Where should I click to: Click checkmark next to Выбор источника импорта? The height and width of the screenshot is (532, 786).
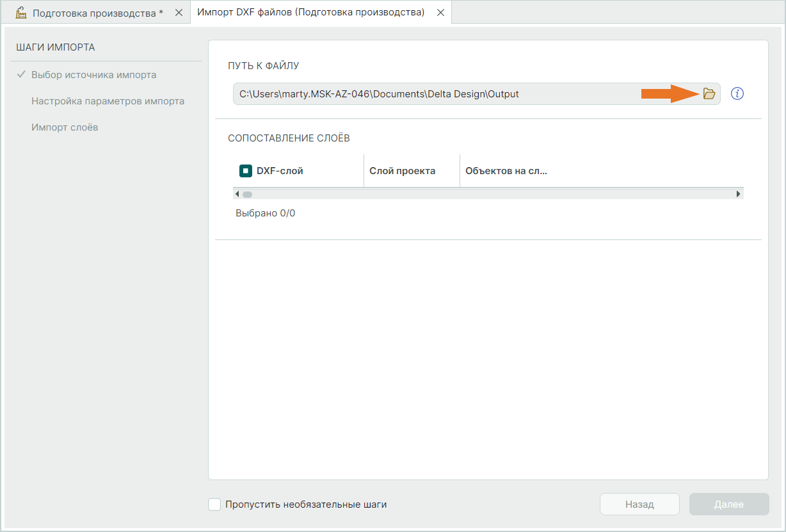[x=21, y=75]
